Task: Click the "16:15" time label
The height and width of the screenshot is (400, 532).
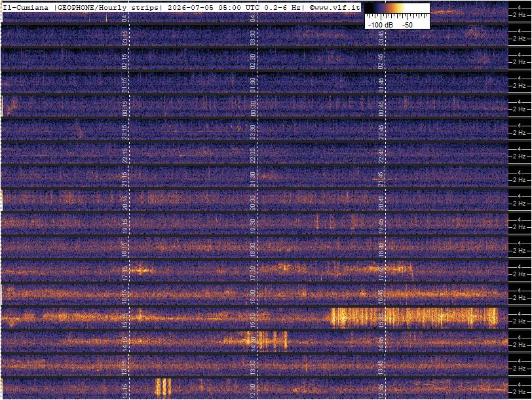Action: tap(124, 297)
